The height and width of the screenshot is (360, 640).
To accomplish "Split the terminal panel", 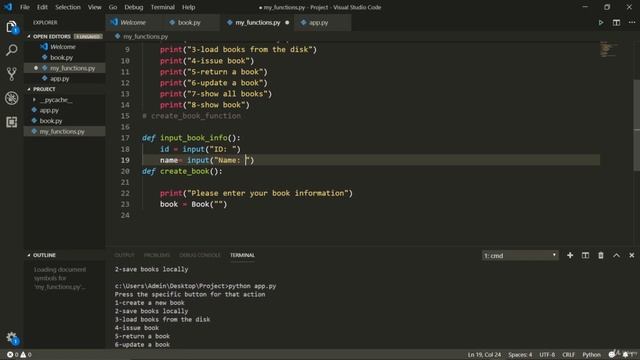I will [585, 255].
